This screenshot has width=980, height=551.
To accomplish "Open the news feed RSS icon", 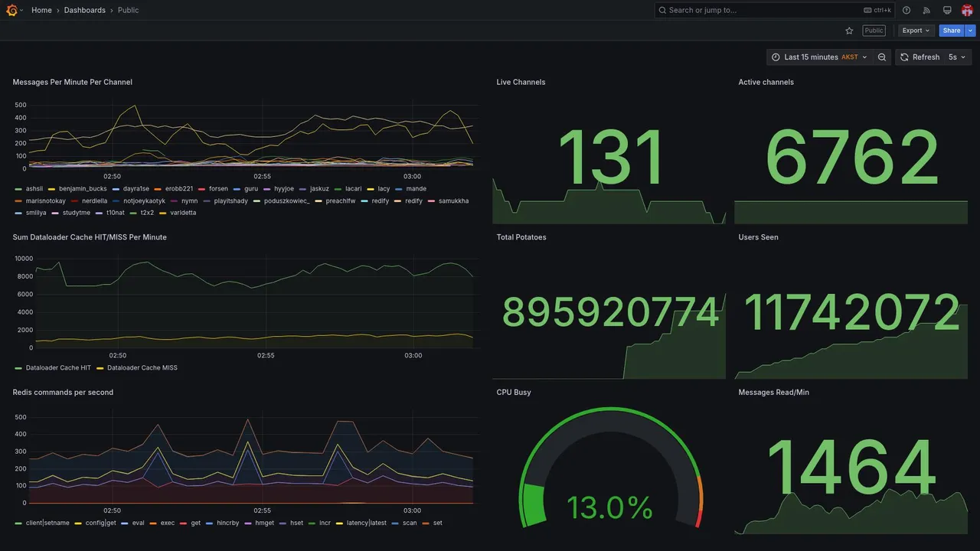I will [x=926, y=10].
